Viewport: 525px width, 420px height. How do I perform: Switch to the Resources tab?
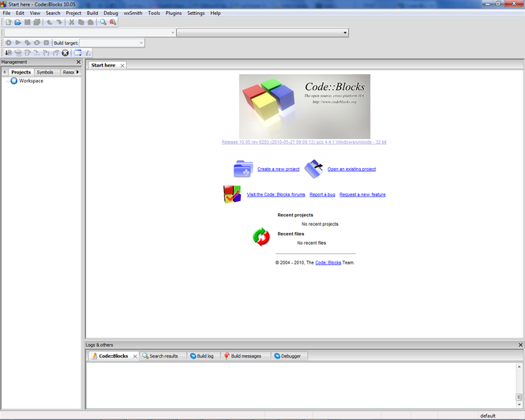(x=69, y=72)
